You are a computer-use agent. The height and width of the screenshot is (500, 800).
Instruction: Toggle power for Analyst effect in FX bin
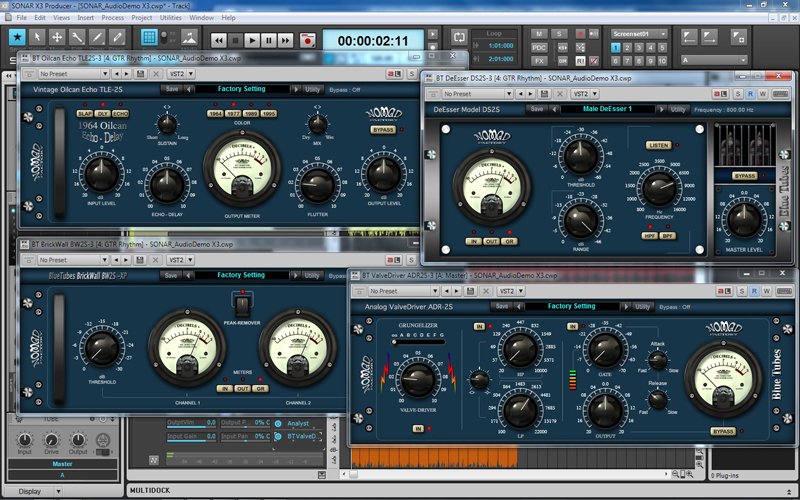click(278, 423)
